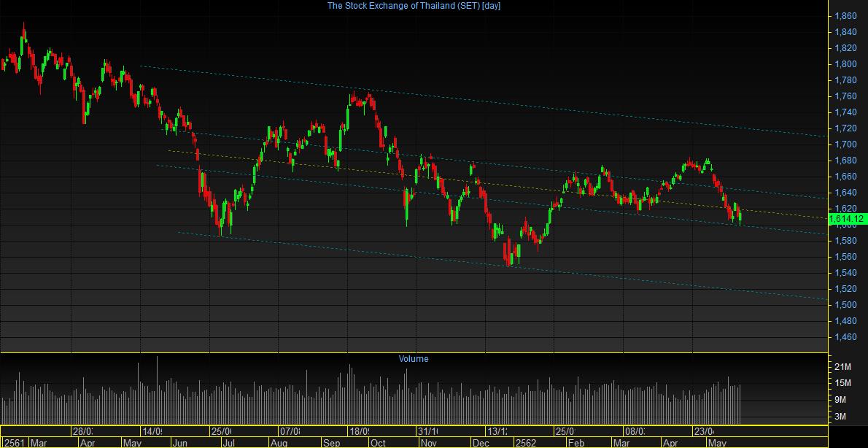Click the 13/1 date marker
Image resolution: width=868 pixels, height=448 pixels.
point(497,430)
